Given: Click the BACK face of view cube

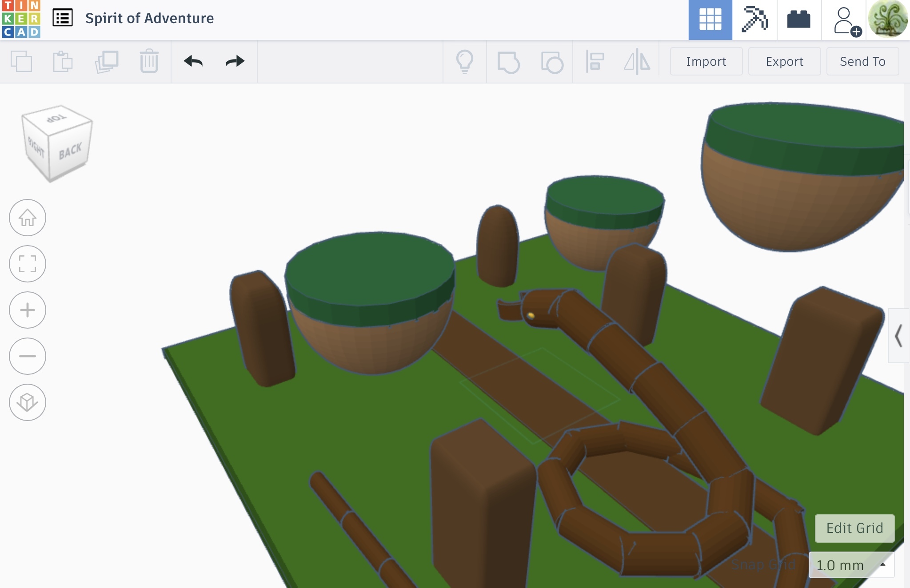Looking at the screenshot, I should [x=70, y=151].
